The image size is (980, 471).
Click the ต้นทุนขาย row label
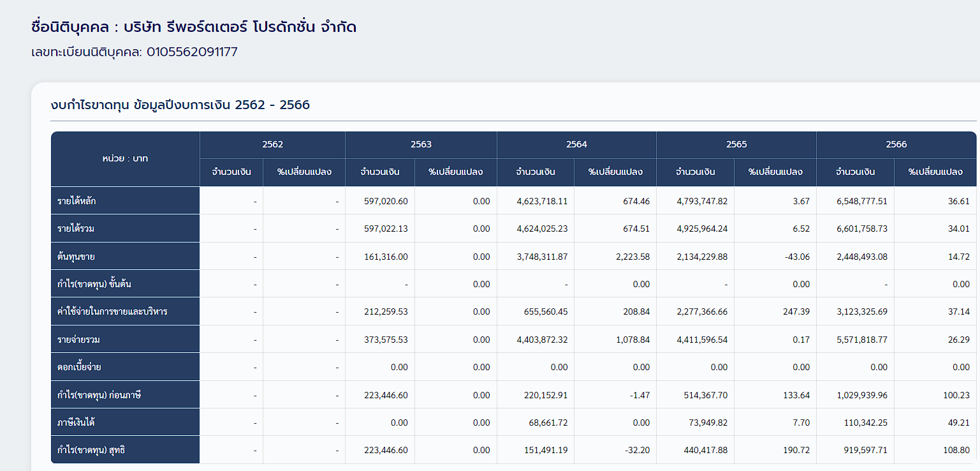click(125, 257)
